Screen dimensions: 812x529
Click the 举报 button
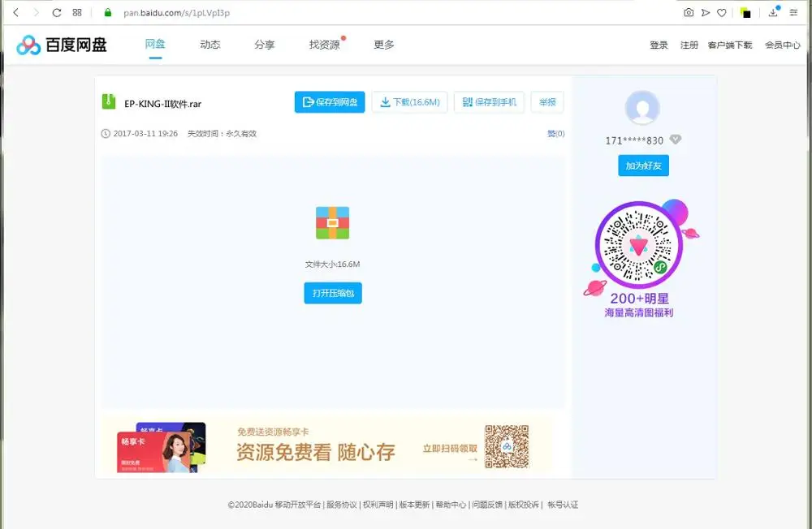(x=547, y=102)
